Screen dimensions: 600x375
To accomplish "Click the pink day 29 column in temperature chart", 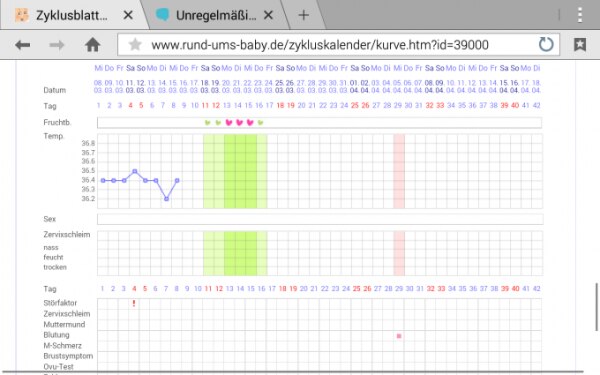I will point(399,171).
